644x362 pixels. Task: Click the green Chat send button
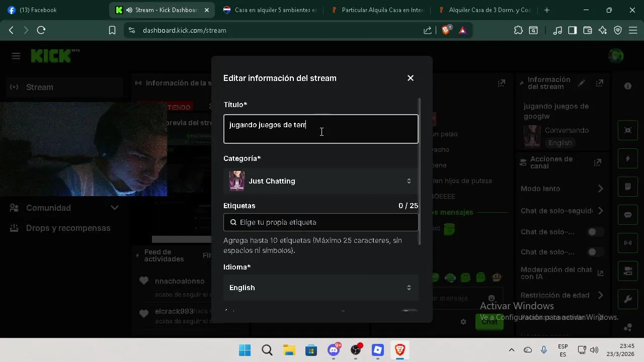[x=489, y=322]
